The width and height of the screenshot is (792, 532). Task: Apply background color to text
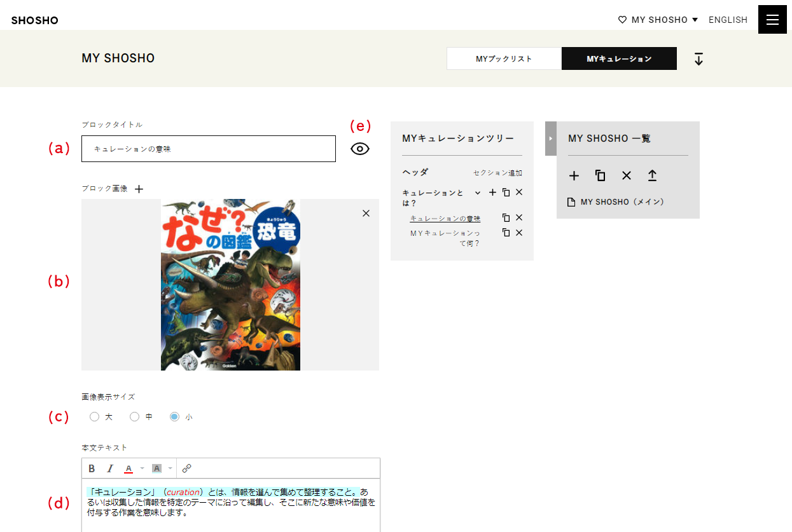[x=156, y=468]
